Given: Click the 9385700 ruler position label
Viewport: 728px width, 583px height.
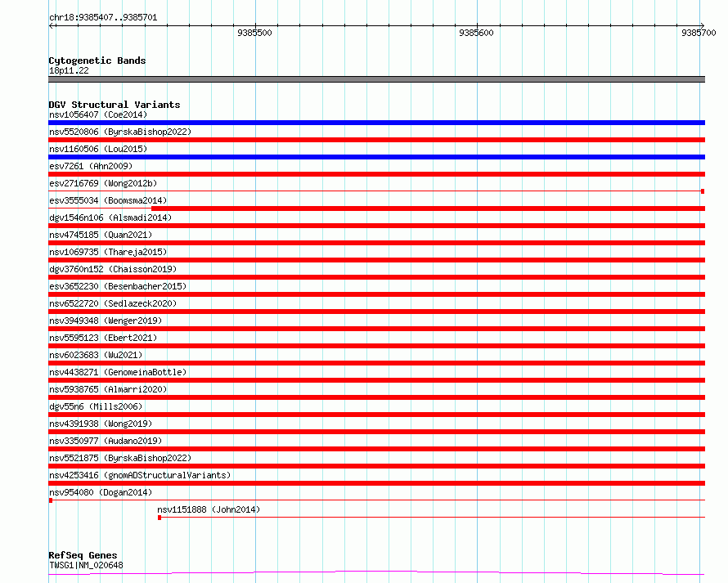Looking at the screenshot, I should 699,33.
